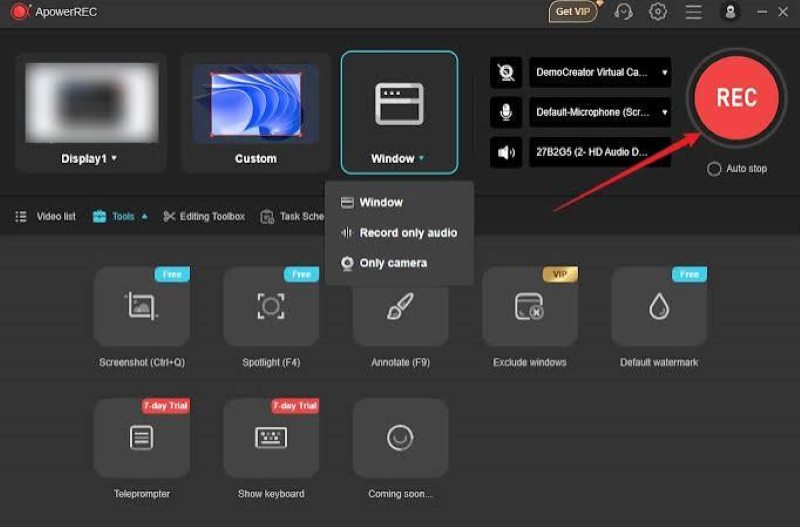Open the Task Scheduler tab
800x527 pixels.
click(x=292, y=216)
